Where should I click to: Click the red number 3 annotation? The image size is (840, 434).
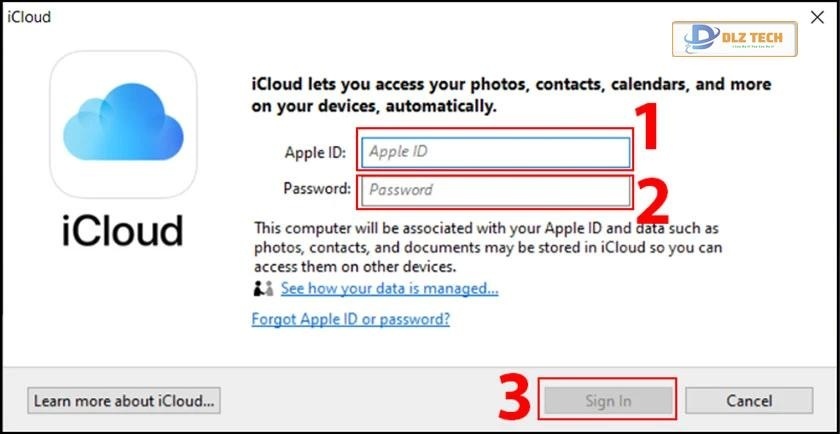coord(515,397)
